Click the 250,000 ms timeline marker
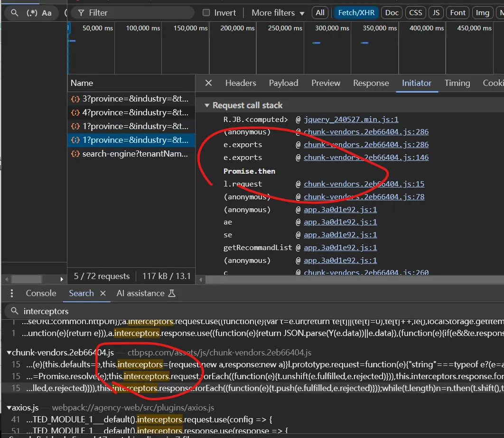Screen dimensions: 504x438 coord(285,28)
